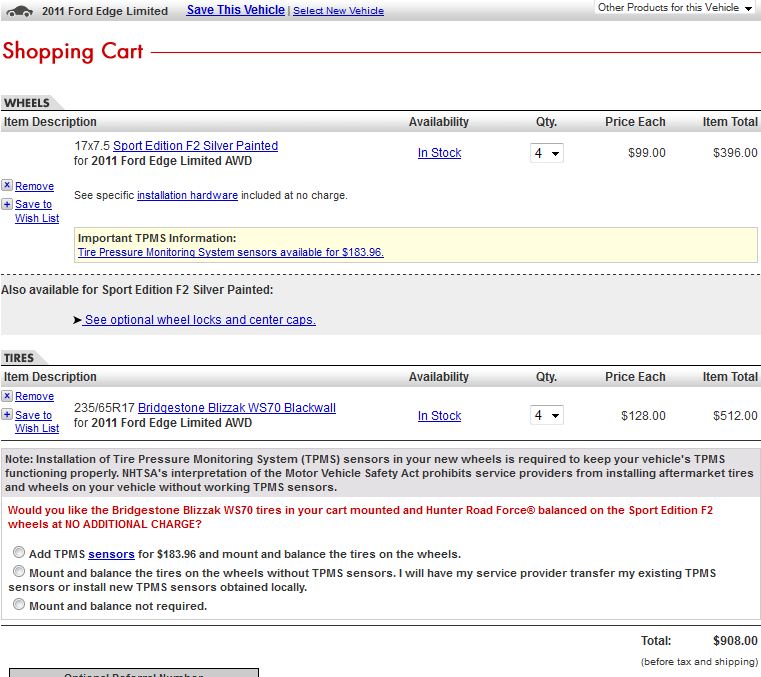See optional wheel locks and center caps

tap(200, 320)
